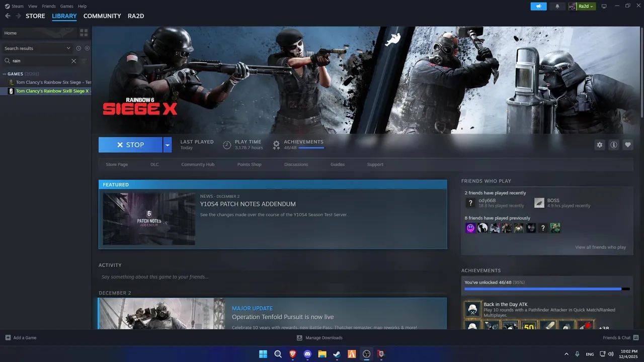
Task: Show hidden system tray icons
Action: [x=567, y=354]
